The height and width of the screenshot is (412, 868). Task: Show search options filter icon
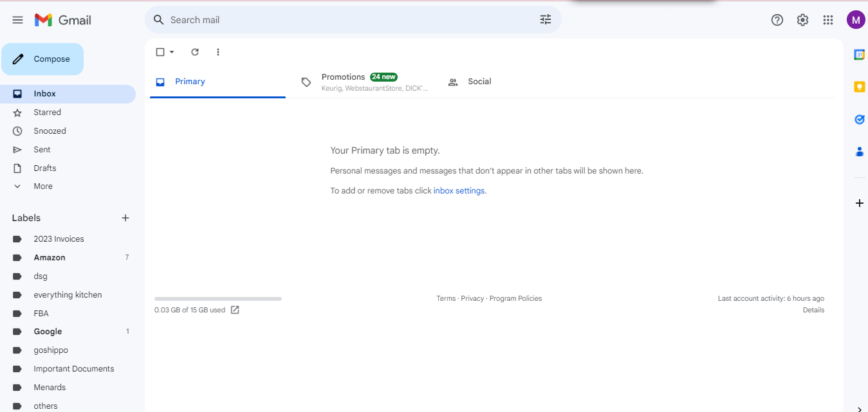546,20
